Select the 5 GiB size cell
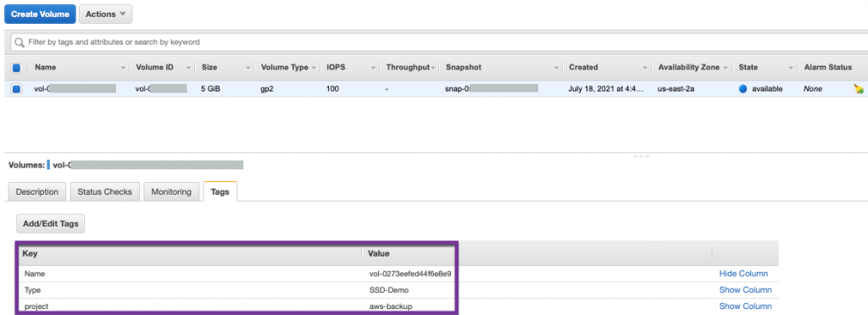The image size is (868, 315). pyautogui.click(x=211, y=89)
